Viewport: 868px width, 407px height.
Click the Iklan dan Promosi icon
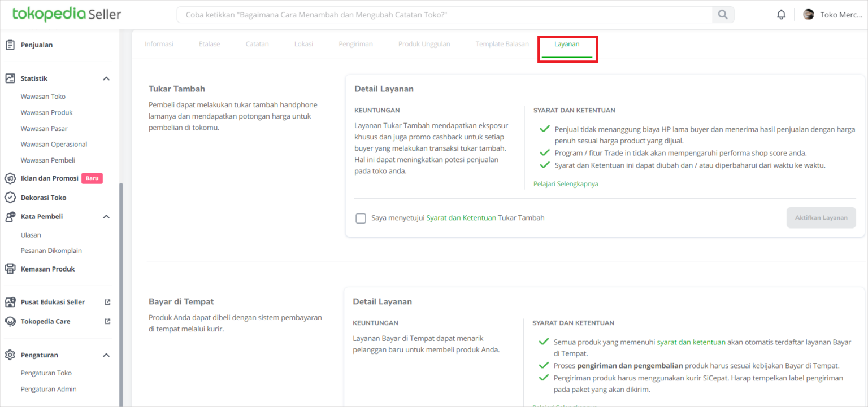coord(10,178)
